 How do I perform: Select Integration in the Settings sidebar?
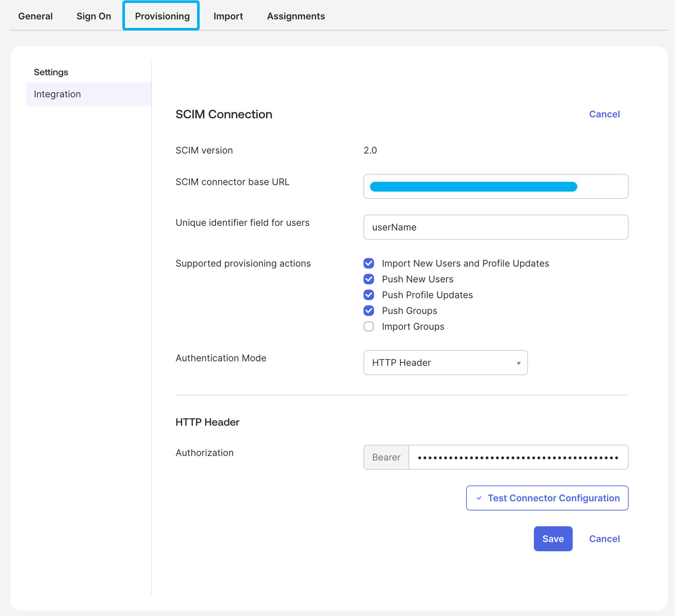pos(57,94)
